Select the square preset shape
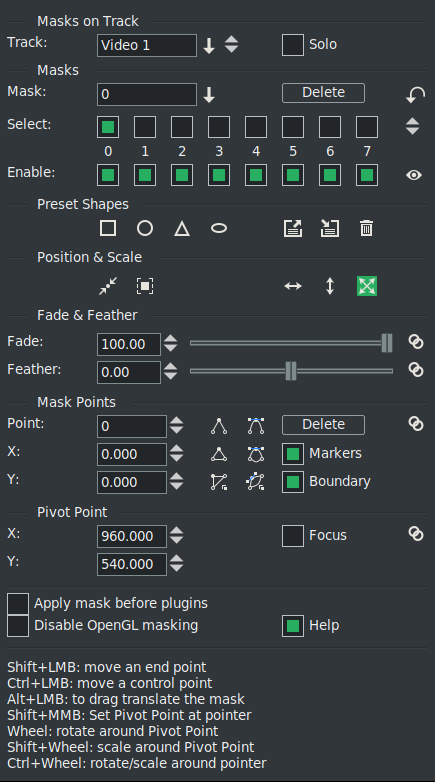Screen dimensions: 435x782 coord(108,228)
